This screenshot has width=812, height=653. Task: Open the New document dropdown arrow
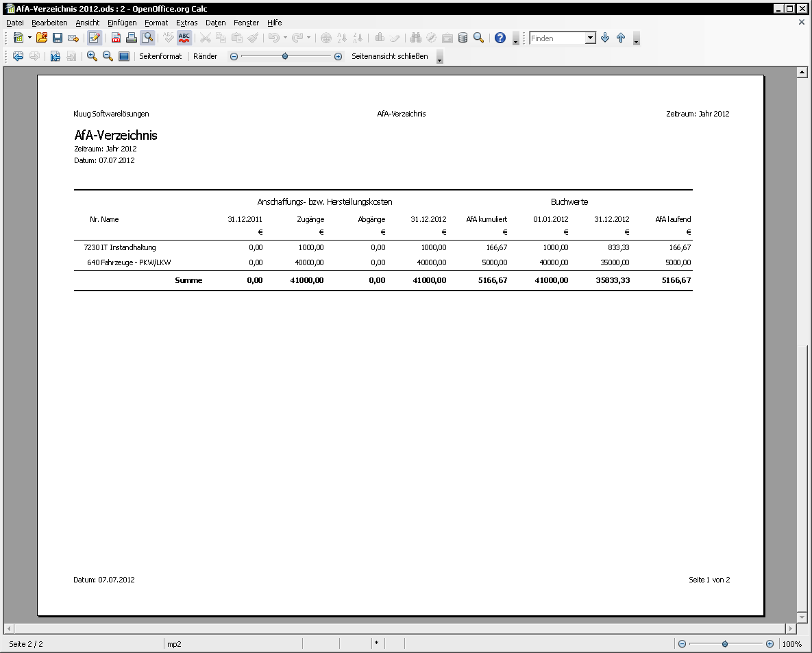pos(29,38)
